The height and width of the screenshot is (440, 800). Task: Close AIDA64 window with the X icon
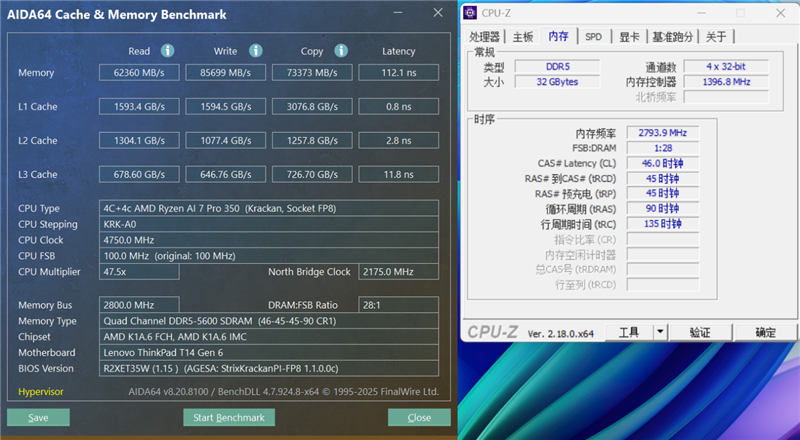tap(437, 14)
